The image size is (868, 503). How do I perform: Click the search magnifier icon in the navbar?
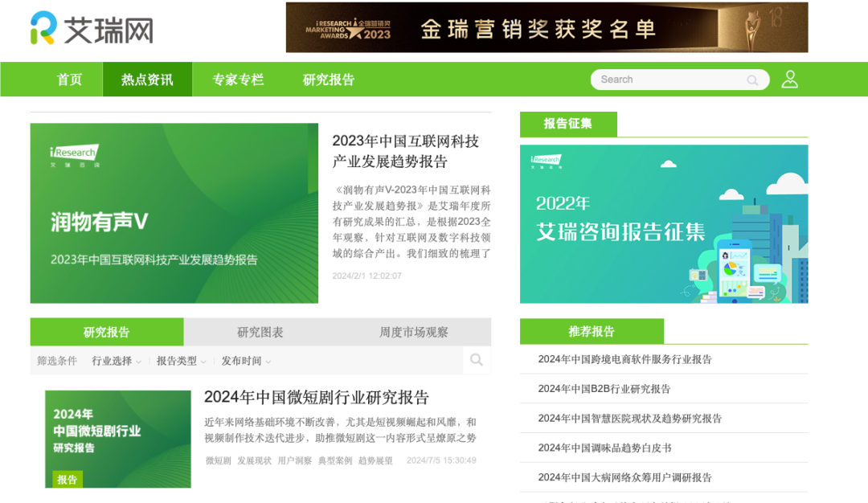tap(752, 80)
